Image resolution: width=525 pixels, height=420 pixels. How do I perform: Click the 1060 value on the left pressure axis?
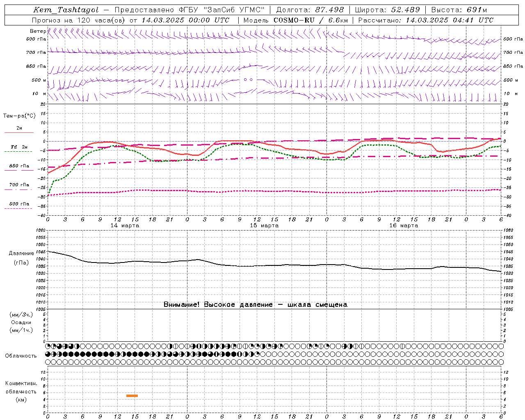[41, 231]
